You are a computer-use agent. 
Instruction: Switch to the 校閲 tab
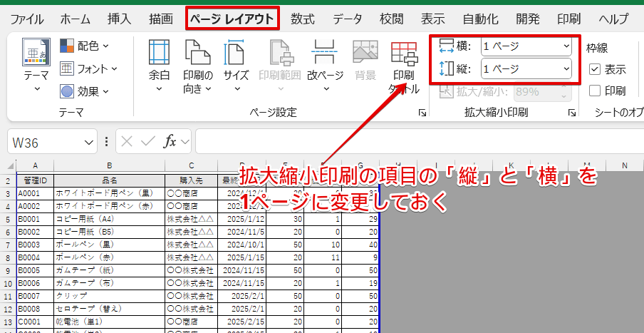coord(391,19)
